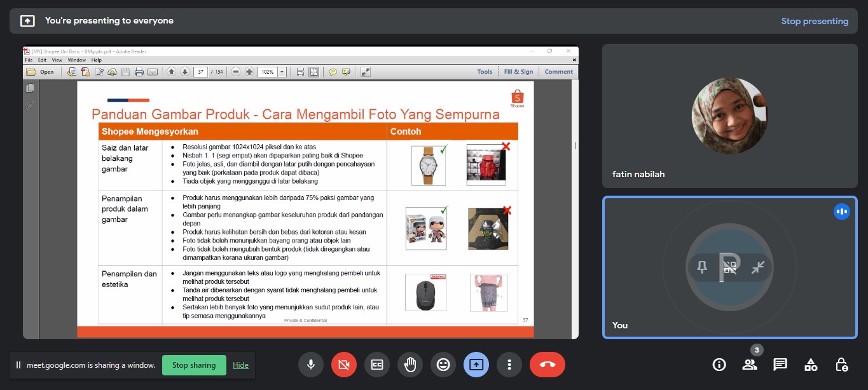Viewport: 868px width, 390px height.
Task: Go to previous page with up arrow
Action: coord(172,72)
